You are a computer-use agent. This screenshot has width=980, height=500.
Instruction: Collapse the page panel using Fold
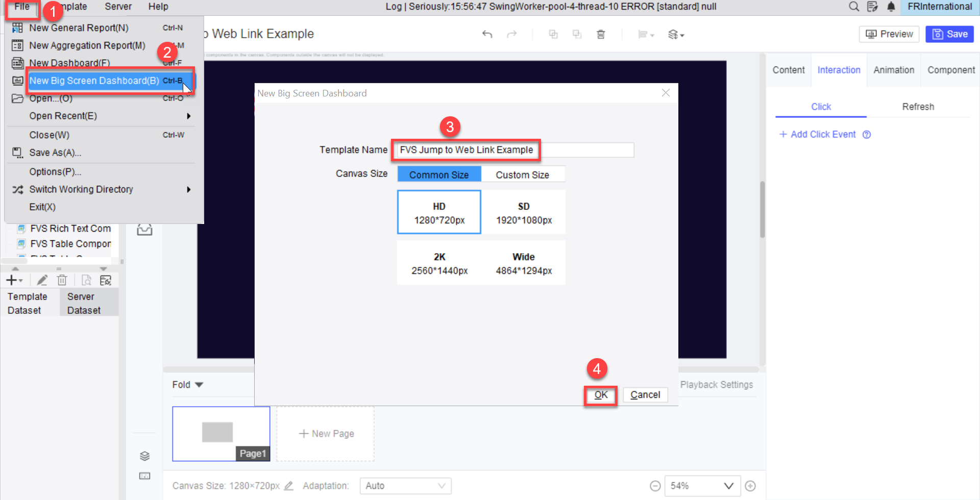187,385
